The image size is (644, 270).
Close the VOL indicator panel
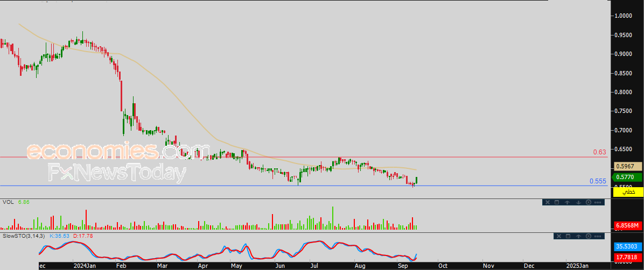pos(548,202)
